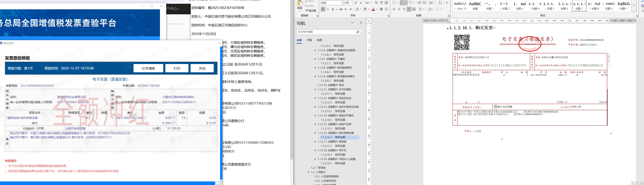Click the text highlight color pen icon

pyautogui.click(x=365, y=9)
